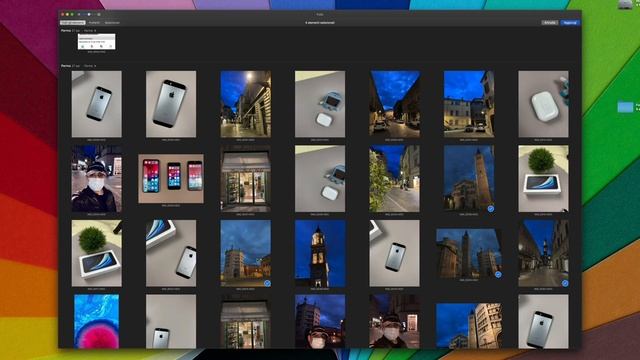Select the piazza building photo with parked cars
This screenshot has height=360, width=640.
pos(469,104)
